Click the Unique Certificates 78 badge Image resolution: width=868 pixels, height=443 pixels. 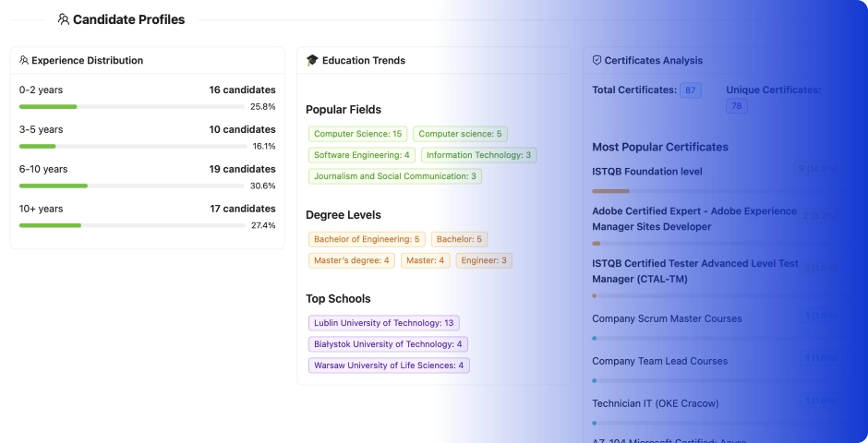tap(736, 106)
